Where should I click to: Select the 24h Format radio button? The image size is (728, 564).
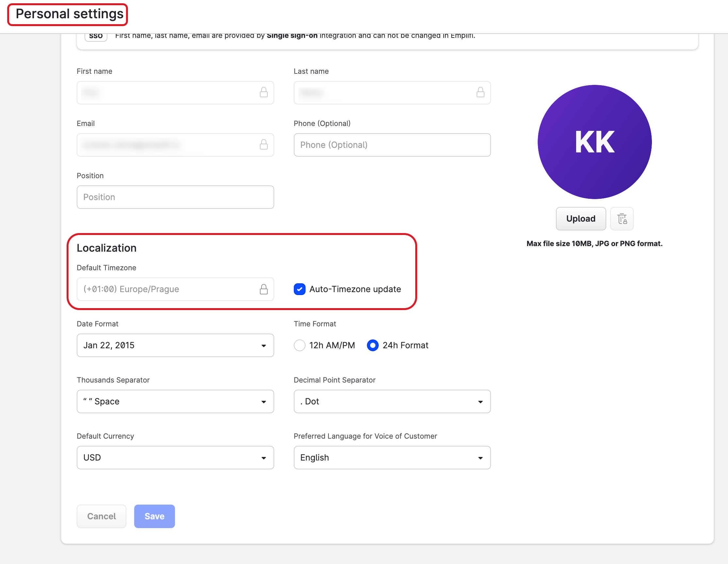coord(372,345)
